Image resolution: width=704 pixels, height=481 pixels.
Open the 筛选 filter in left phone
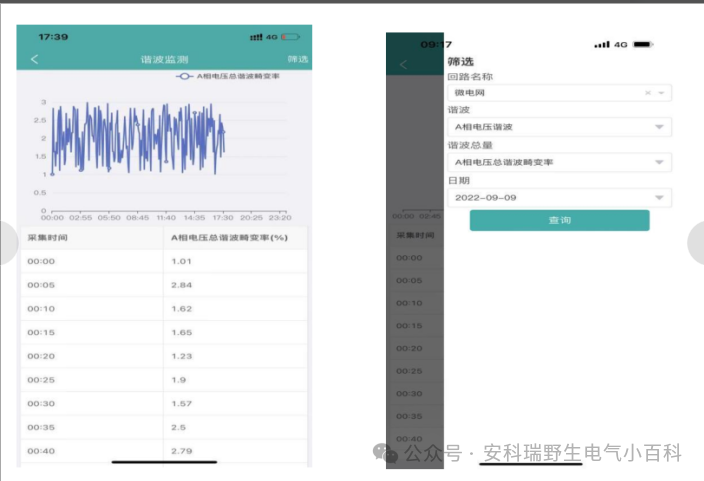tap(297, 59)
